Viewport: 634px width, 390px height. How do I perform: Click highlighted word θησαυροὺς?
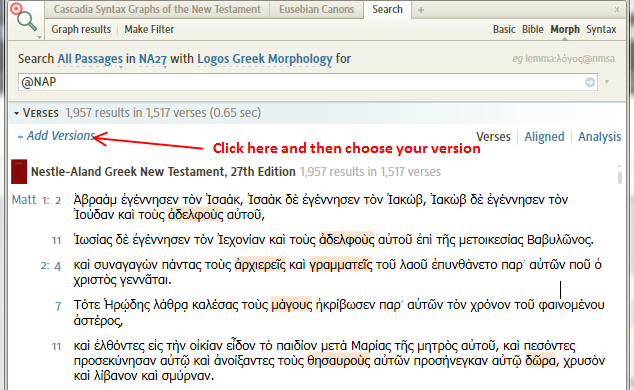pos(339,360)
